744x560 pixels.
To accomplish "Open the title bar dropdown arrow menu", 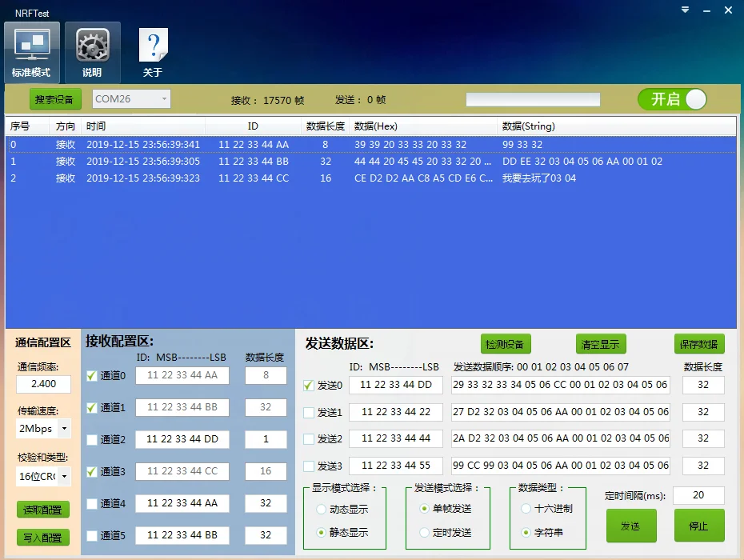I will pos(685,10).
